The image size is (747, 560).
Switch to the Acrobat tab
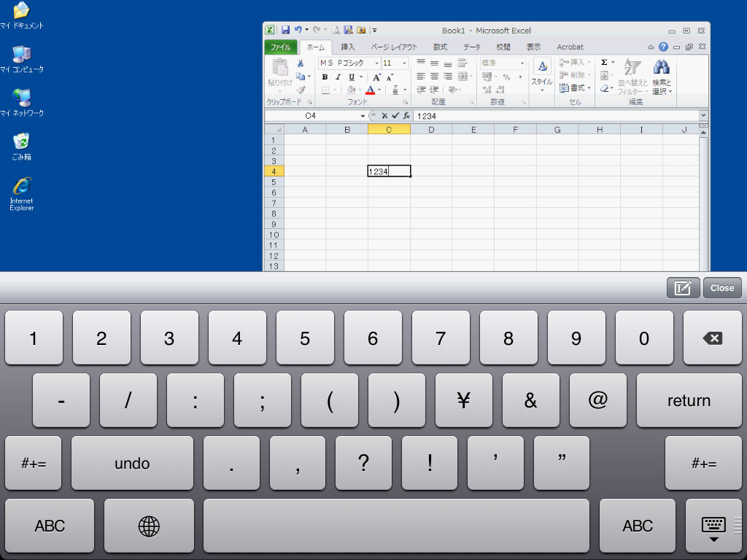570,47
